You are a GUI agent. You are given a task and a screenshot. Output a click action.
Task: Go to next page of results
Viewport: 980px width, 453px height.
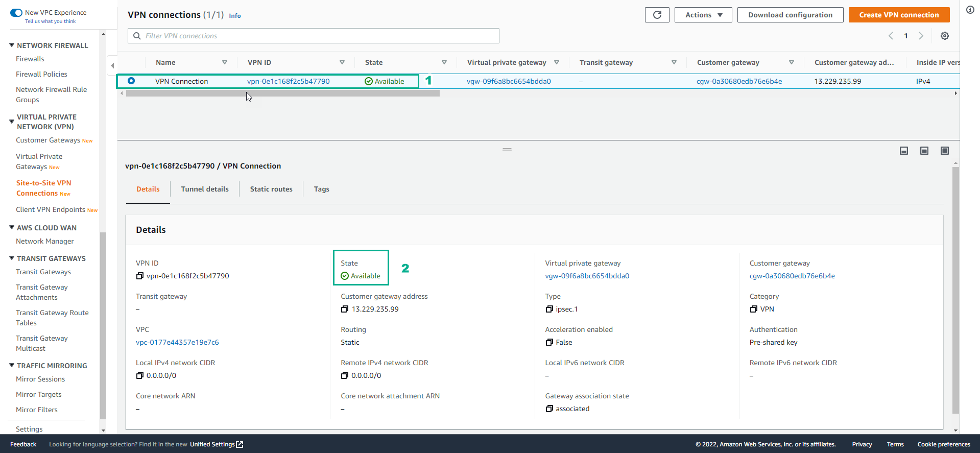coord(921,36)
